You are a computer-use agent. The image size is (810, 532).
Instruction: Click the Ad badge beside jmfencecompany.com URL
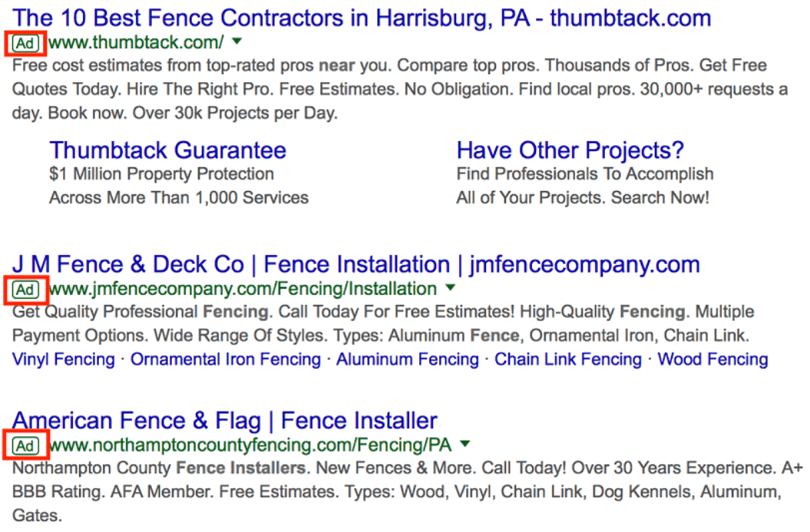coord(25,289)
